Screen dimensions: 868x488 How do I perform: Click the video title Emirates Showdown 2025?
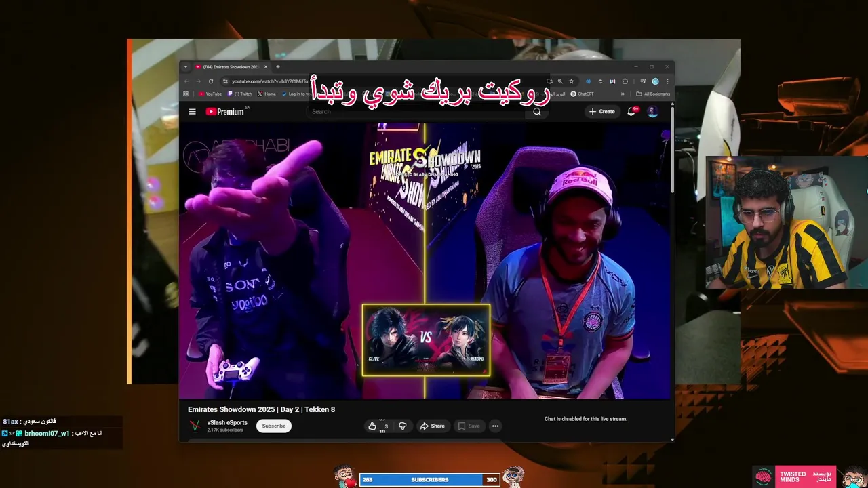(x=261, y=409)
